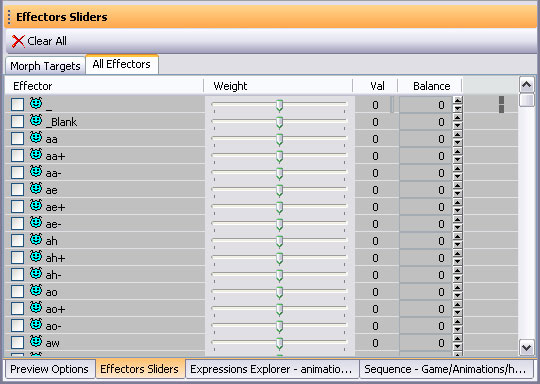540x384 pixels.
Task: Click the panel drag grip beside Effectors Sliders title
Action: pyautogui.click(x=9, y=17)
